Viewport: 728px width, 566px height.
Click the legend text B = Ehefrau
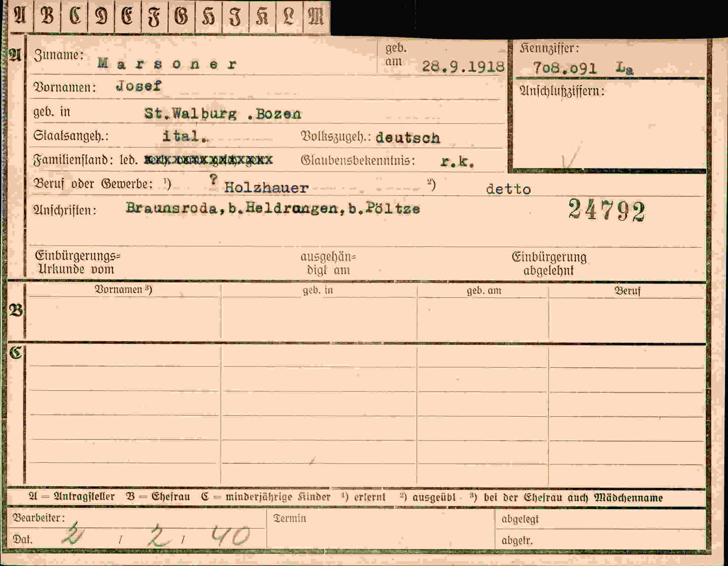(158, 496)
